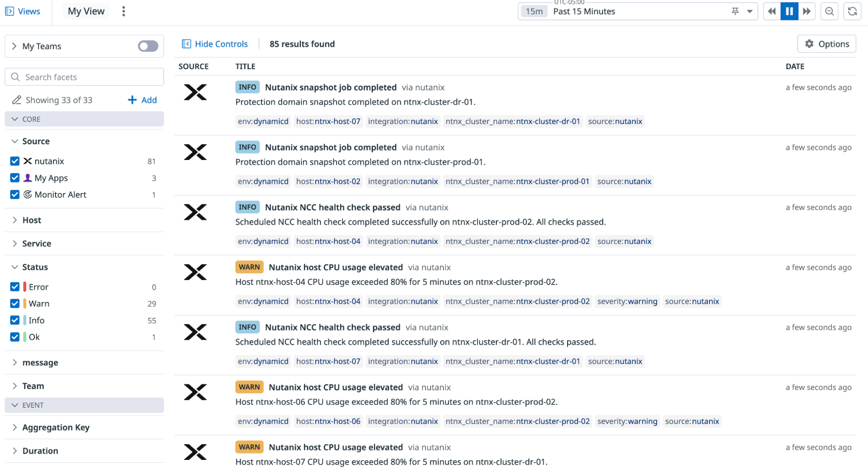Refresh events using the reload icon
The height and width of the screenshot is (469, 868).
(x=852, y=11)
